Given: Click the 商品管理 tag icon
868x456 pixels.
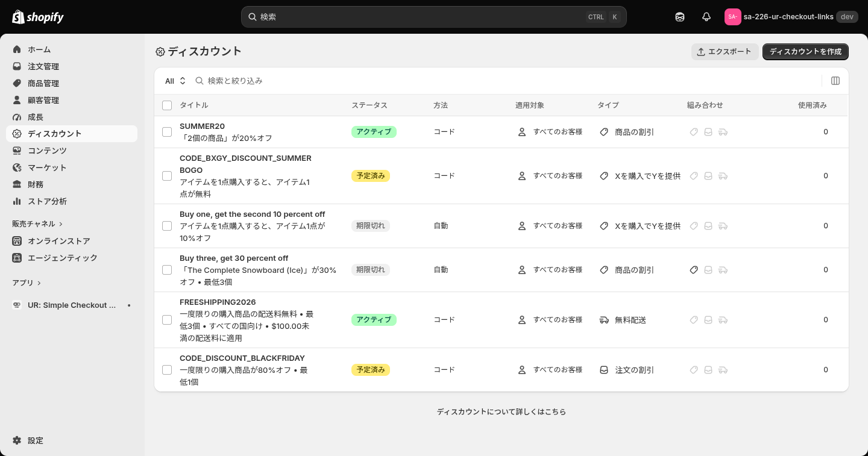Looking at the screenshot, I should pyautogui.click(x=17, y=83).
